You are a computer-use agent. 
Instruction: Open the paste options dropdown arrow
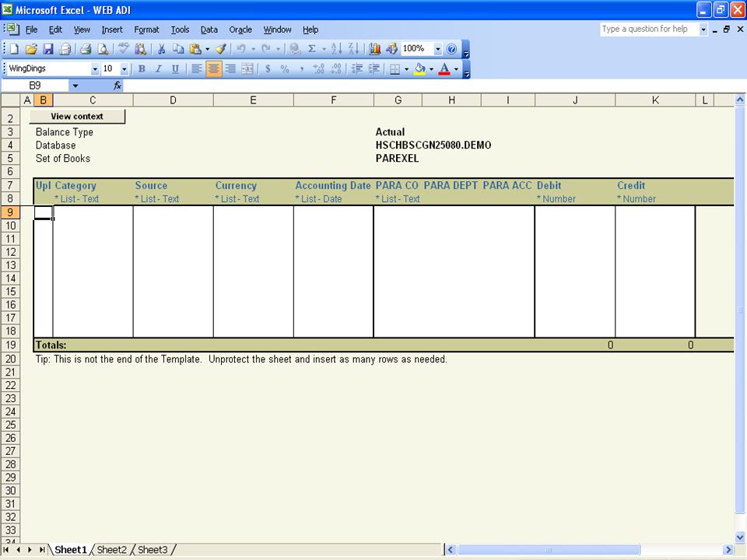(208, 48)
